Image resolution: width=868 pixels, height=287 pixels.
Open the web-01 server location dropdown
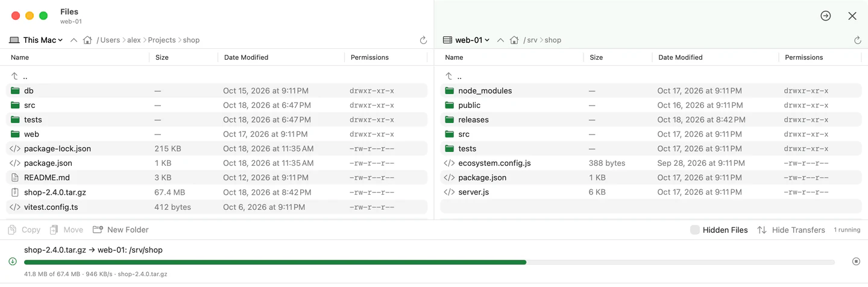point(467,40)
